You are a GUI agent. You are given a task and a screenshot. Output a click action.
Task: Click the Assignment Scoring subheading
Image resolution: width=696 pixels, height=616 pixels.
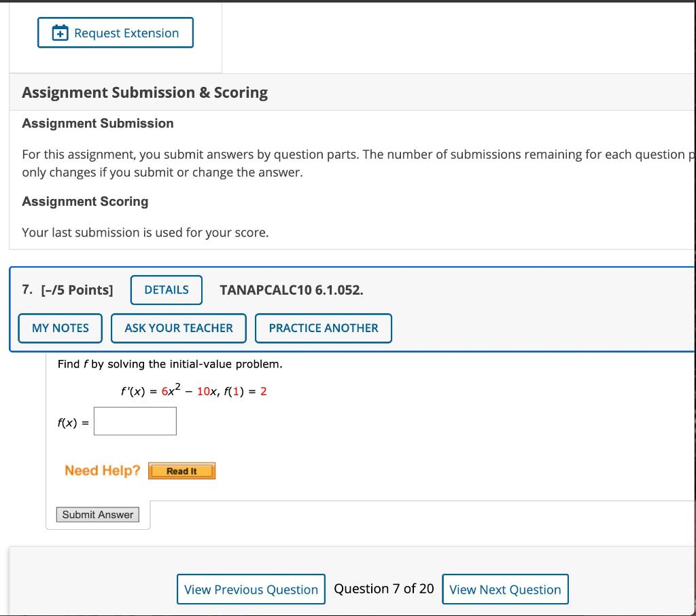pyautogui.click(x=85, y=202)
